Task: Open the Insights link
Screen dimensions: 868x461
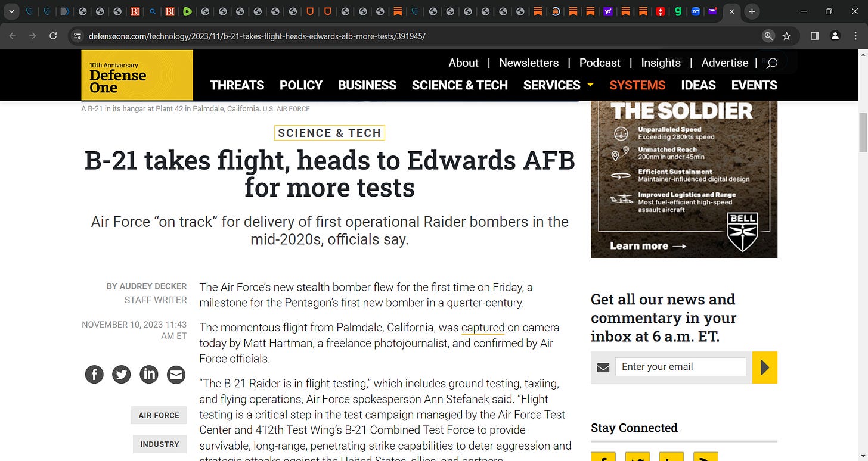Action: tap(661, 63)
